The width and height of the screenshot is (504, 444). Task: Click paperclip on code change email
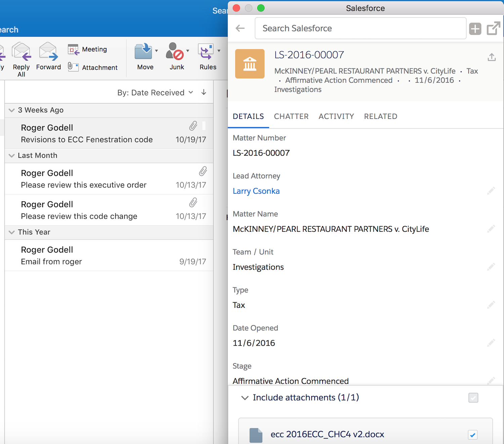coord(193,202)
